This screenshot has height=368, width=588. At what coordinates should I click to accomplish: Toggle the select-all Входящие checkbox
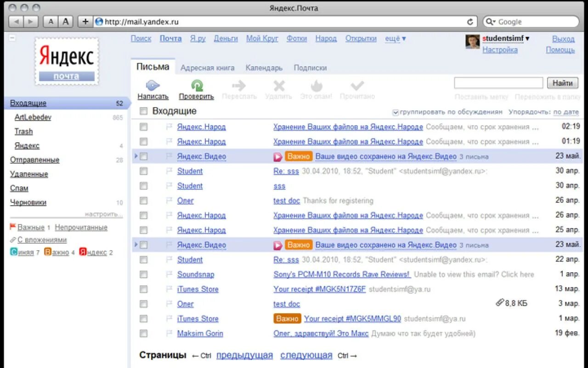tap(143, 111)
